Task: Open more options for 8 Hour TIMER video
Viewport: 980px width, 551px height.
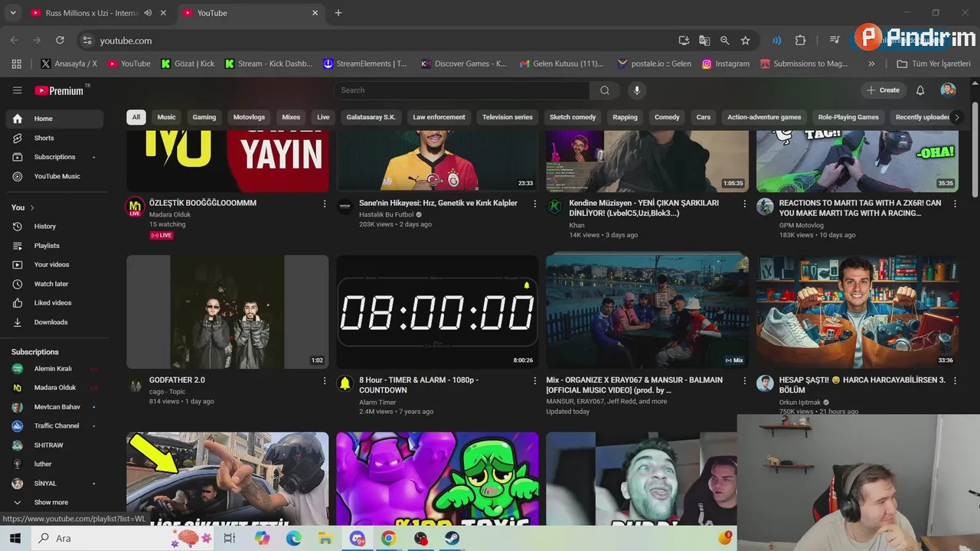Action: tap(534, 380)
